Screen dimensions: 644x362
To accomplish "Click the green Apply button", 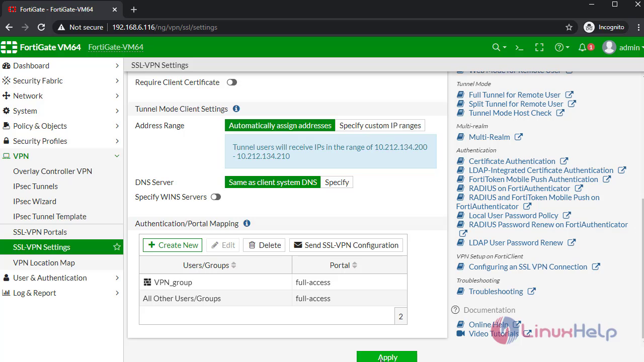I will [387, 356].
